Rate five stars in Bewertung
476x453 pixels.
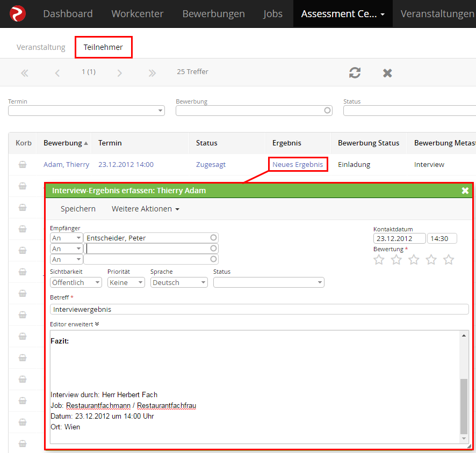[x=449, y=260]
